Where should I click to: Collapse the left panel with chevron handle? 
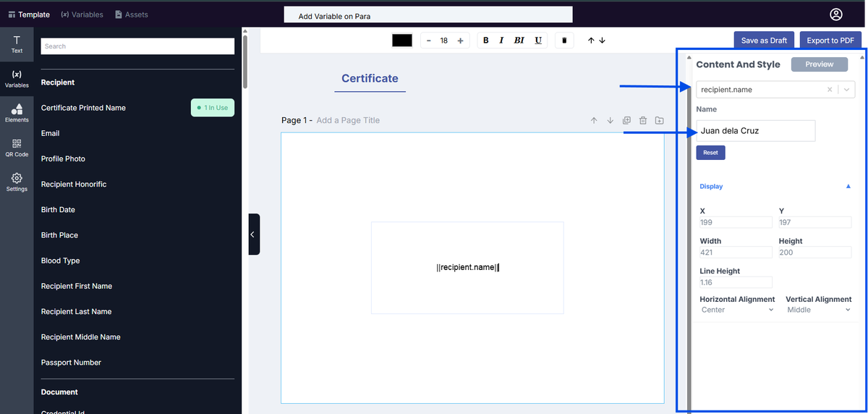click(x=253, y=235)
